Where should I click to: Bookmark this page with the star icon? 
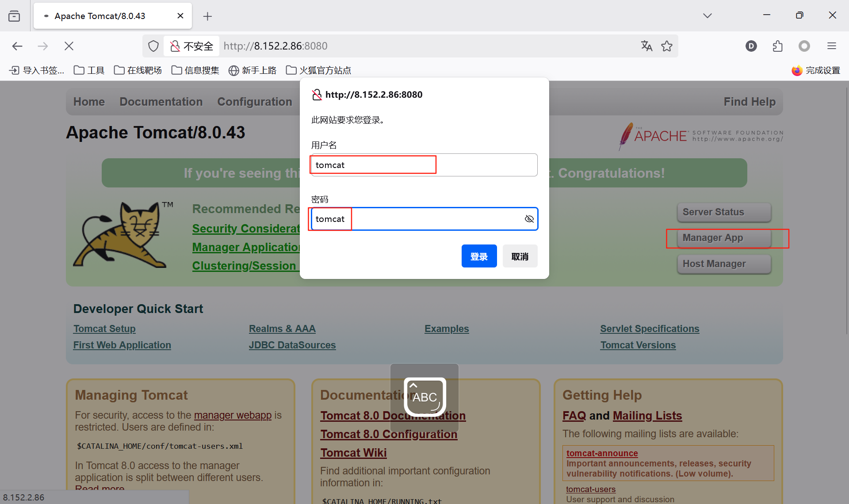[667, 46]
